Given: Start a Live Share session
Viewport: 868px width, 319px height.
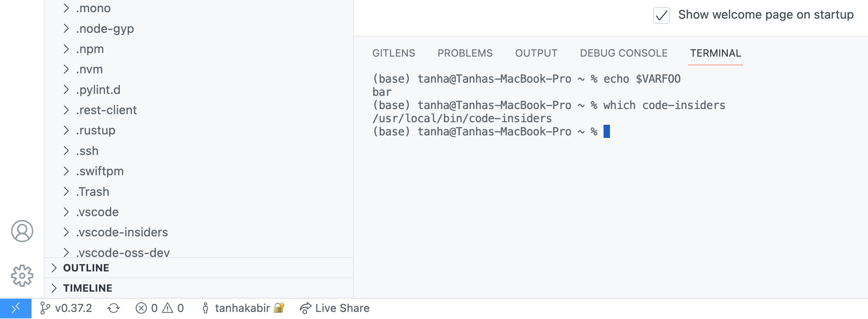Looking at the screenshot, I should coord(334,308).
